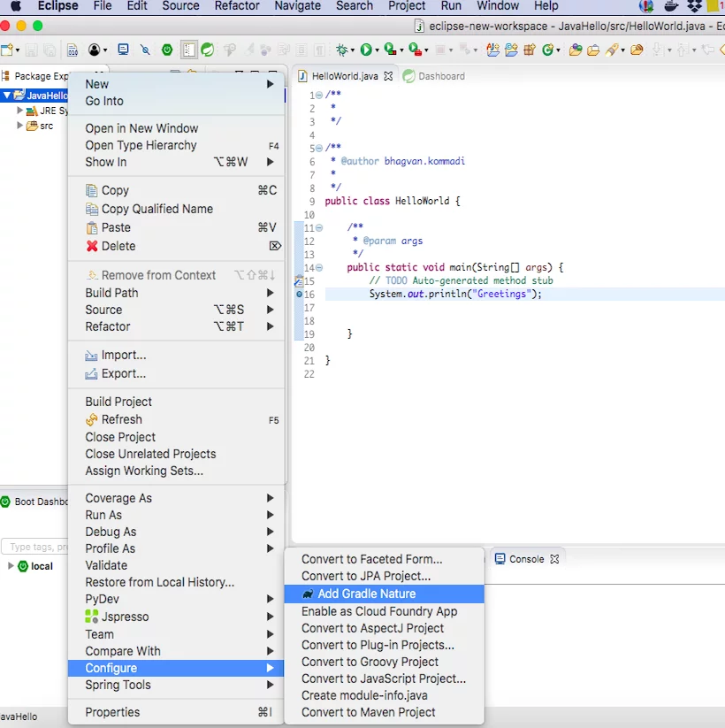
Task: Click the Boot Dashboard tag filter field
Action: tap(35, 547)
